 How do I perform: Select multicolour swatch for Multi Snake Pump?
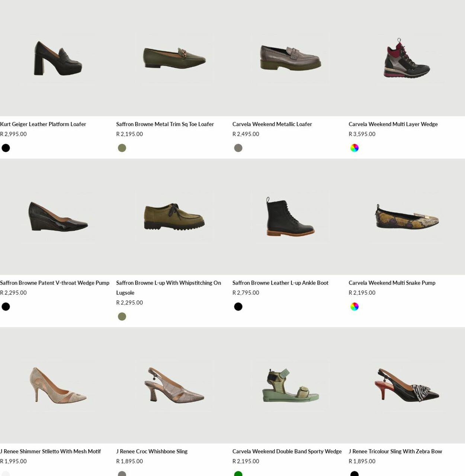tap(355, 307)
